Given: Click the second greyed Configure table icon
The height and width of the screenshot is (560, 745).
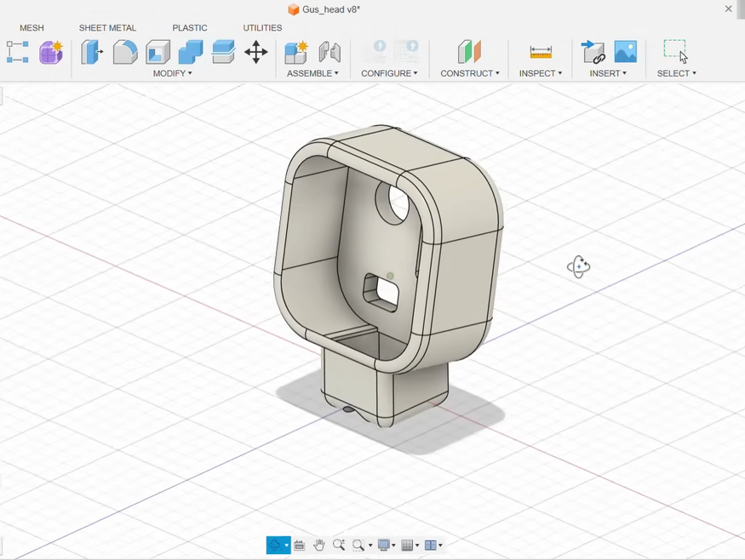Looking at the screenshot, I should [407, 52].
